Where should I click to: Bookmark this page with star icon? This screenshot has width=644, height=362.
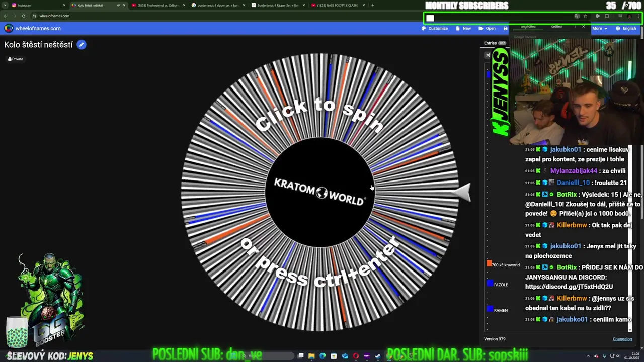(x=585, y=16)
